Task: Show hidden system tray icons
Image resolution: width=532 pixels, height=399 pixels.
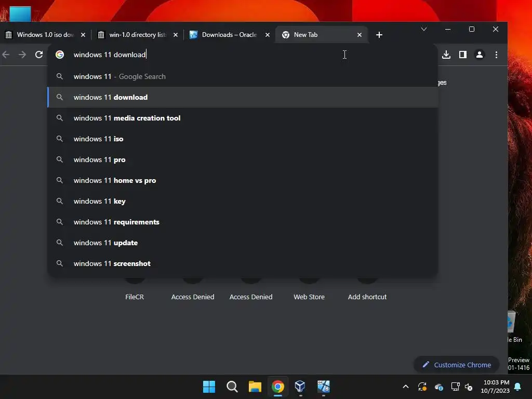Action: coord(405,387)
